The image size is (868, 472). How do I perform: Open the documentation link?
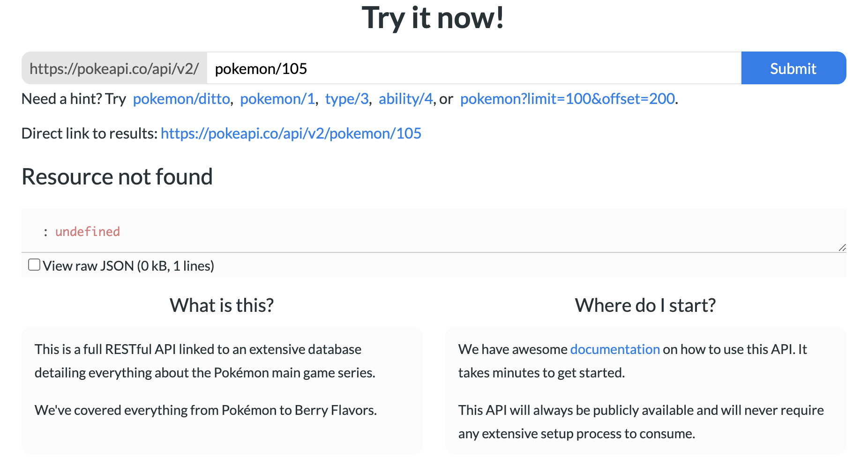pyautogui.click(x=615, y=349)
